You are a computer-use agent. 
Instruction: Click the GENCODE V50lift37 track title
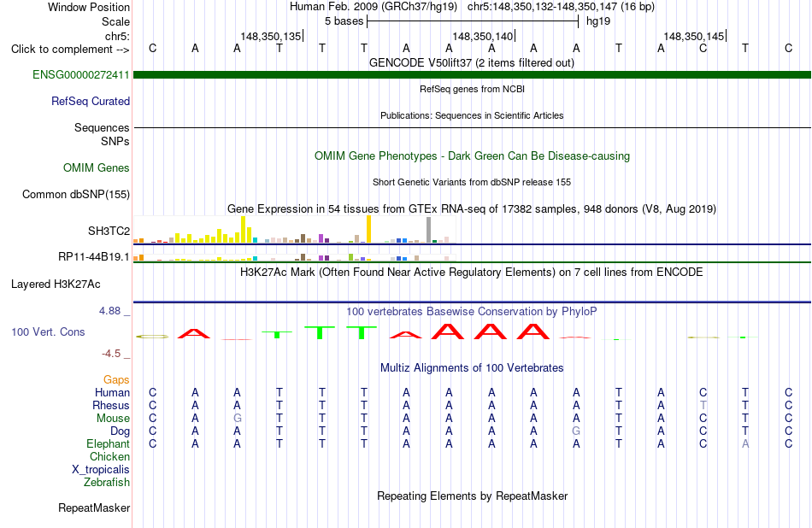(x=472, y=62)
